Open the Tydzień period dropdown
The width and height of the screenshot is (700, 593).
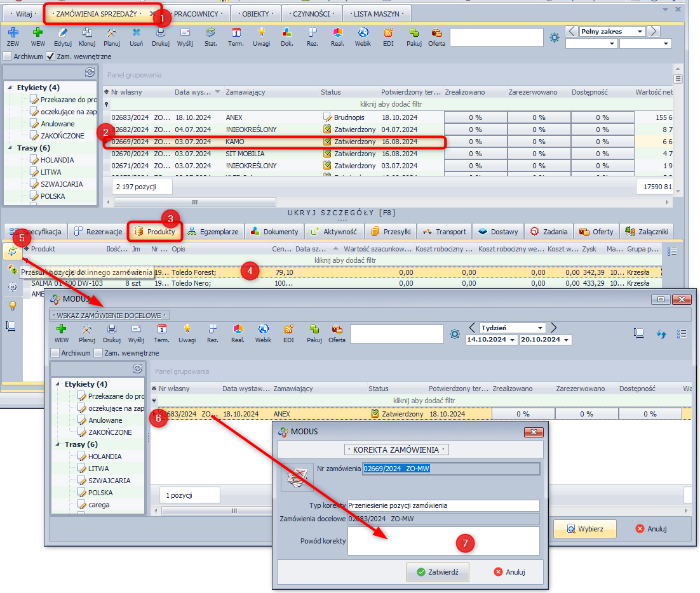coord(540,328)
